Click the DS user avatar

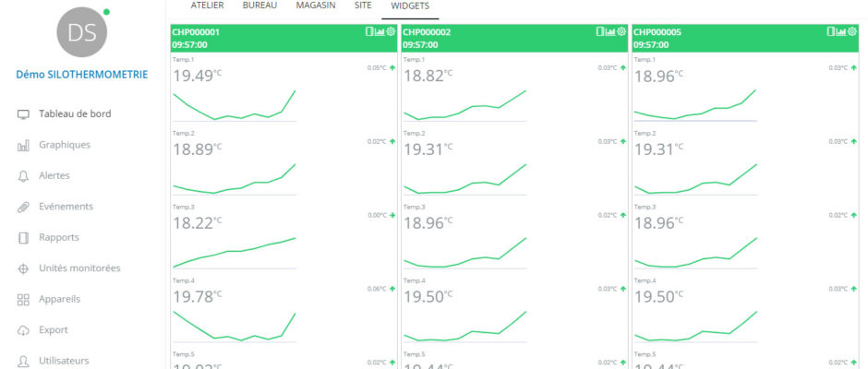click(82, 32)
